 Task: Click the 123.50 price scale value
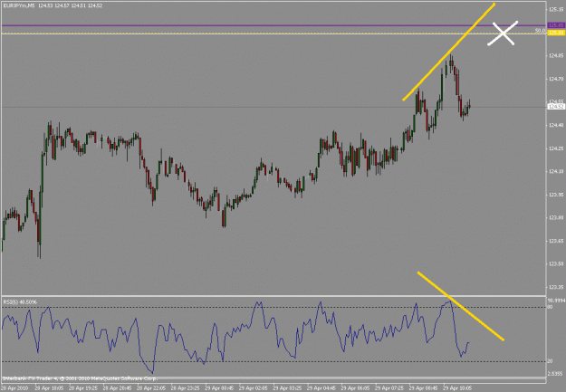click(556, 263)
